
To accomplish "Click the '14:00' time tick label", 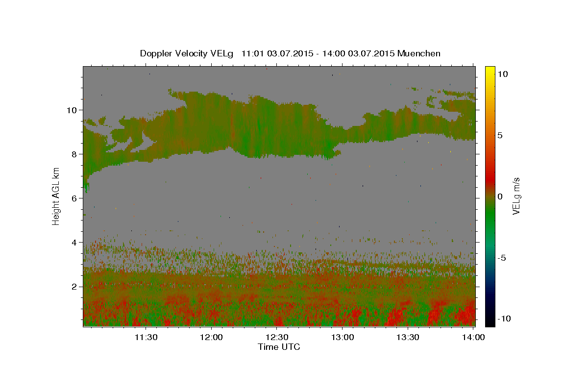I will (473, 337).
